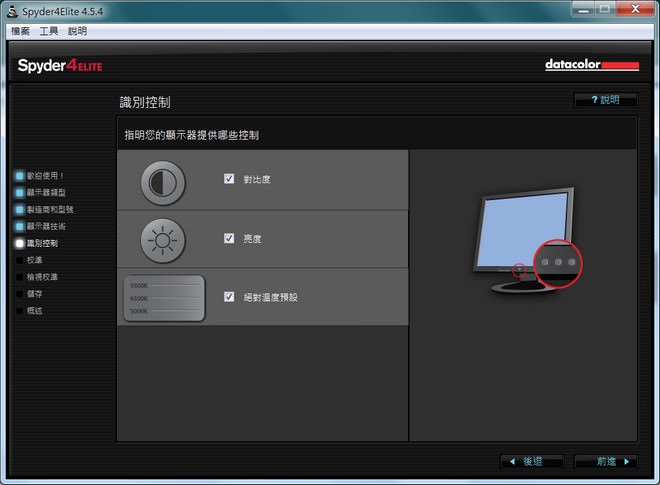660x485 pixels.
Task: Click the Spyder4Elite title bar app icon
Action: [x=11, y=11]
